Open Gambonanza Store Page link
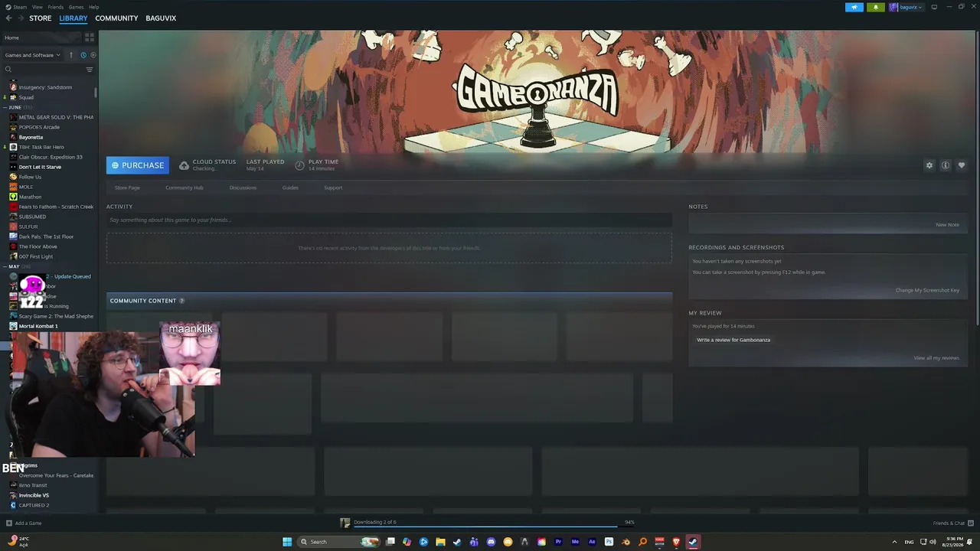Image resolution: width=980 pixels, height=551 pixels. (x=127, y=187)
